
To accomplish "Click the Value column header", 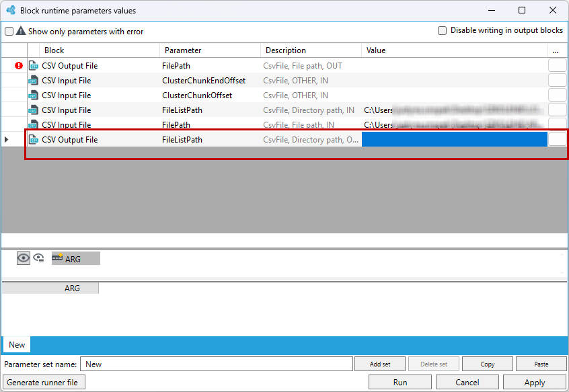I will coord(455,50).
